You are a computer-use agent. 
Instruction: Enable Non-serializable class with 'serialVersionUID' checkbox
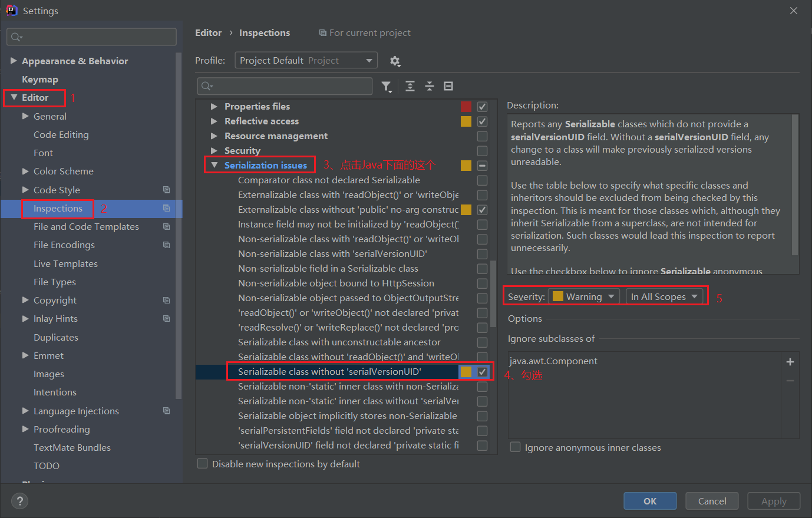[x=482, y=254]
